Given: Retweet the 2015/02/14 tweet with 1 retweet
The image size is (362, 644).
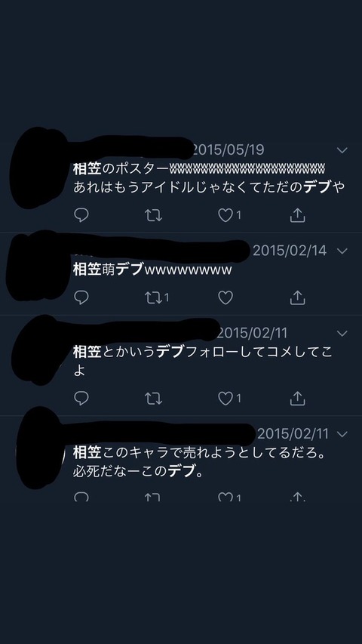Looking at the screenshot, I should pos(157,297).
